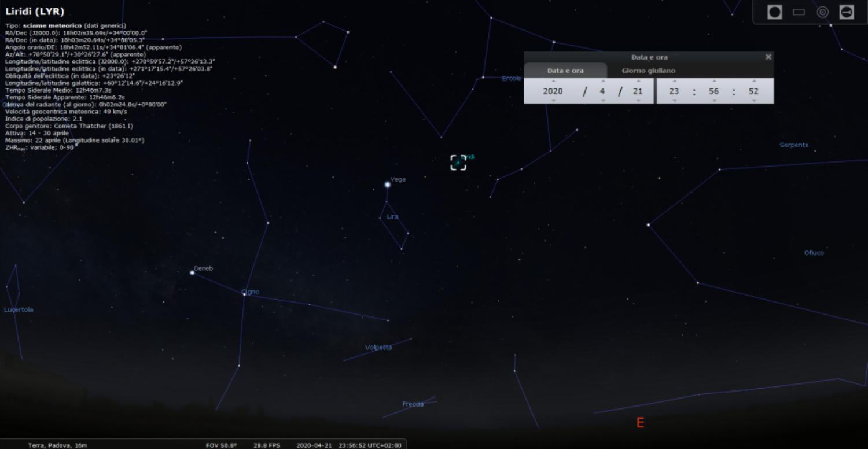The width and height of the screenshot is (868, 450).
Task: Open the Oculars configuration icon at far right
Action: tap(847, 12)
